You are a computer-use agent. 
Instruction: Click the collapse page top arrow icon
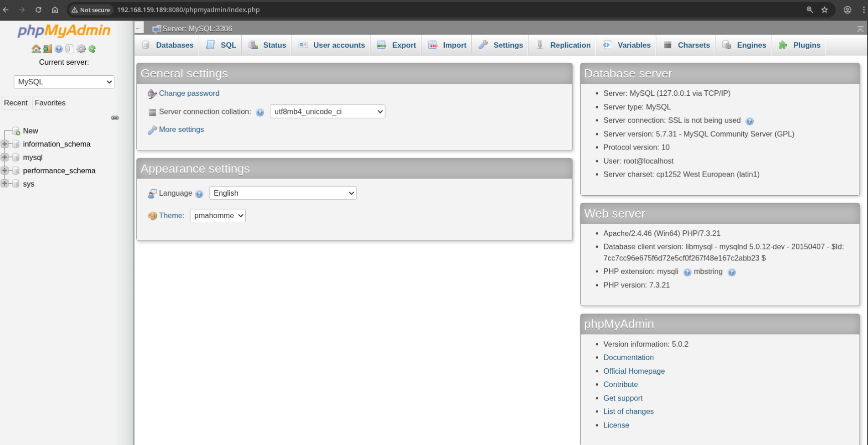click(860, 29)
